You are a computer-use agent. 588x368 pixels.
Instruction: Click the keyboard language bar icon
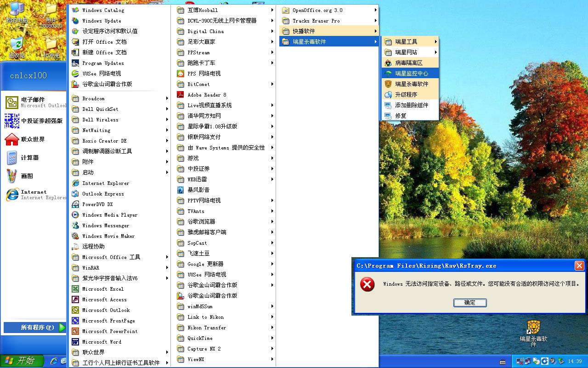(x=503, y=361)
